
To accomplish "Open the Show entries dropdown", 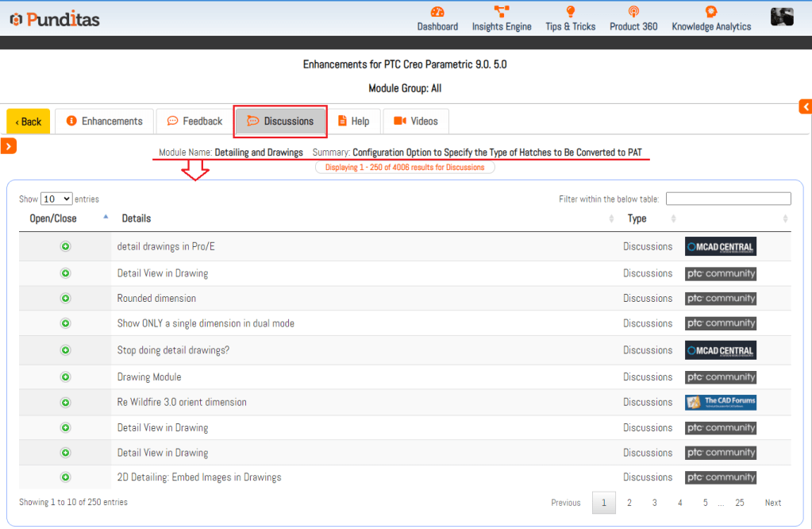I will pos(56,199).
